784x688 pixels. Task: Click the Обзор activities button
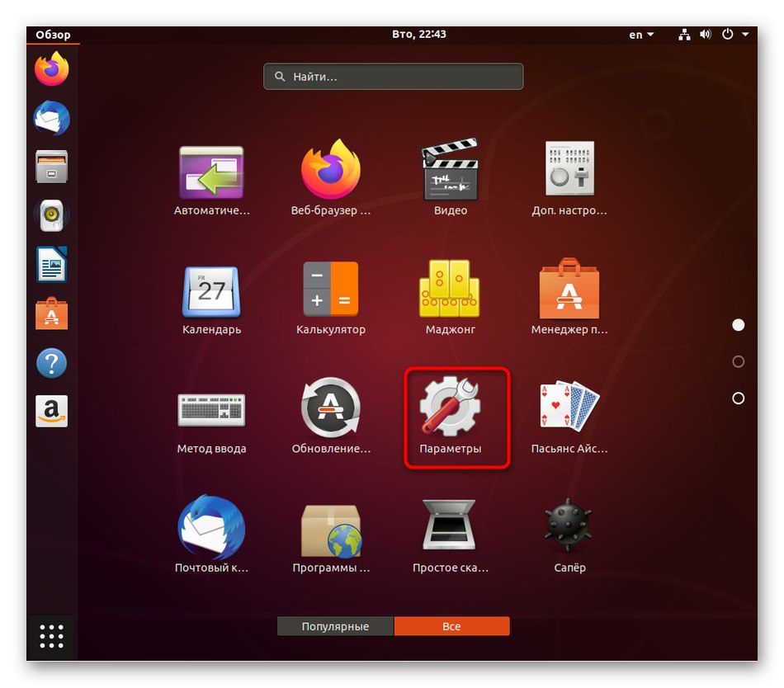[x=53, y=35]
